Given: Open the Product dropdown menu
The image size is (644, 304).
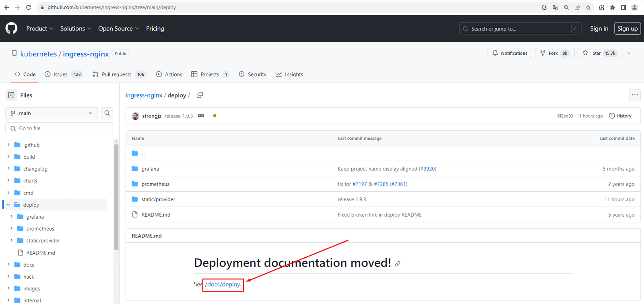Looking at the screenshot, I should pos(39,28).
